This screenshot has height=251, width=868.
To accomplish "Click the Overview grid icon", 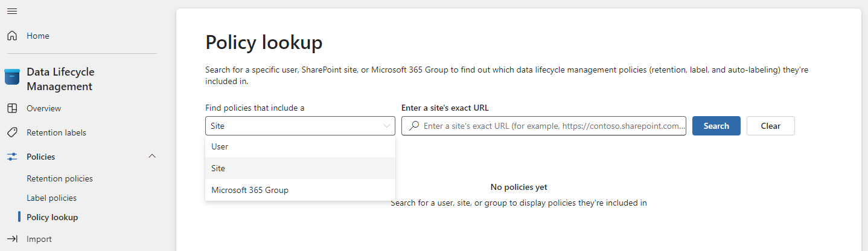I will click(12, 108).
